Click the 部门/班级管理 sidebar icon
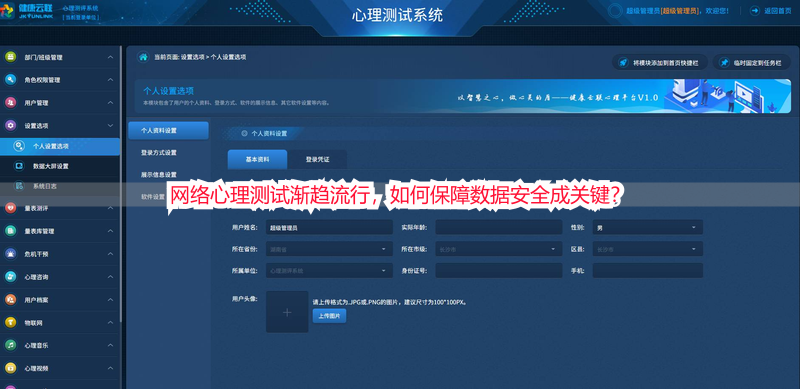 tap(10, 57)
